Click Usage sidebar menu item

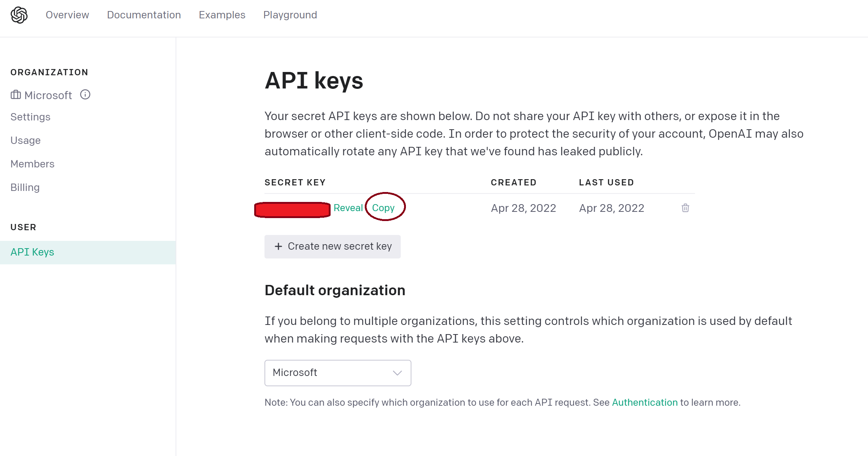tap(25, 141)
